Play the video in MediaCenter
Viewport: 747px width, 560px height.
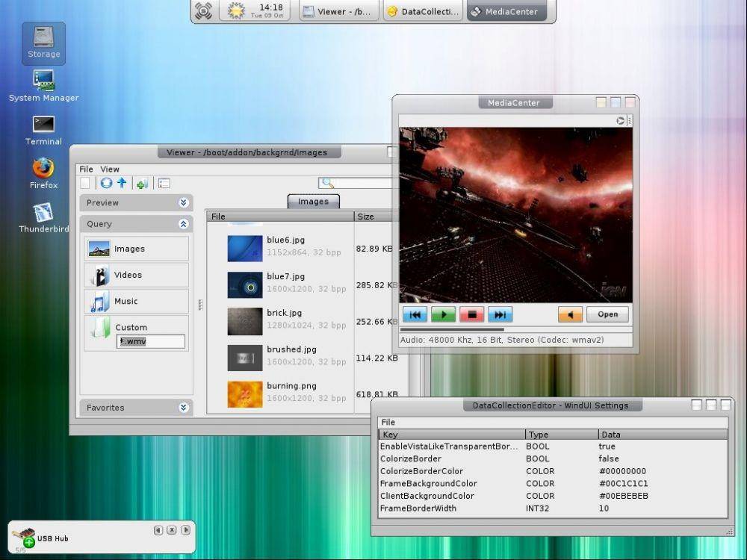point(444,314)
